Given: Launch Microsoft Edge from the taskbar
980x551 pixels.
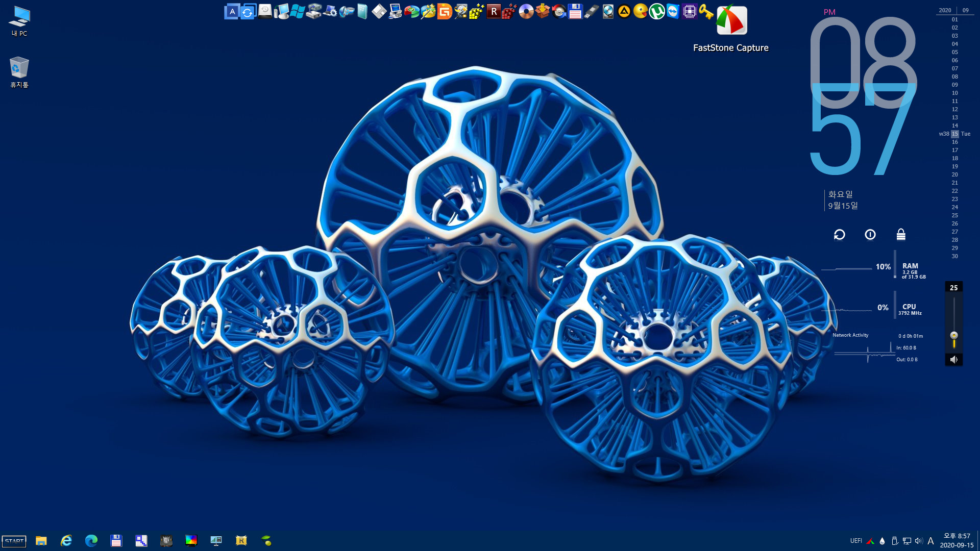Looking at the screenshot, I should (x=91, y=541).
